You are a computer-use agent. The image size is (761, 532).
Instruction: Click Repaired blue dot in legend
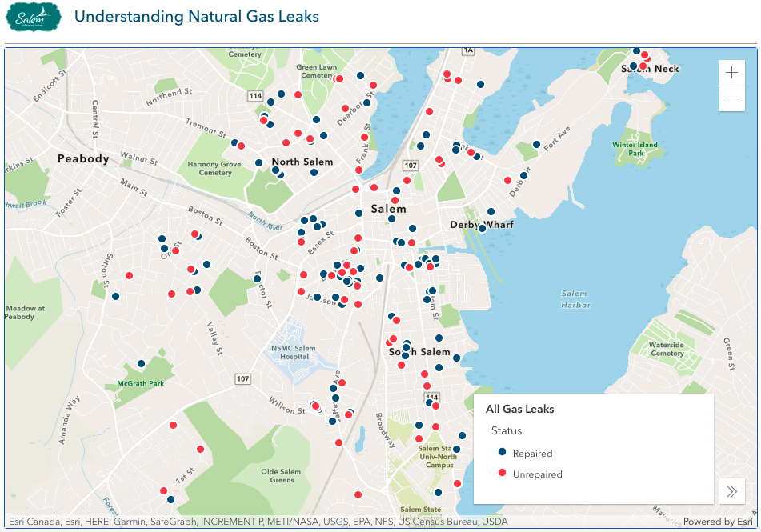pos(503,452)
